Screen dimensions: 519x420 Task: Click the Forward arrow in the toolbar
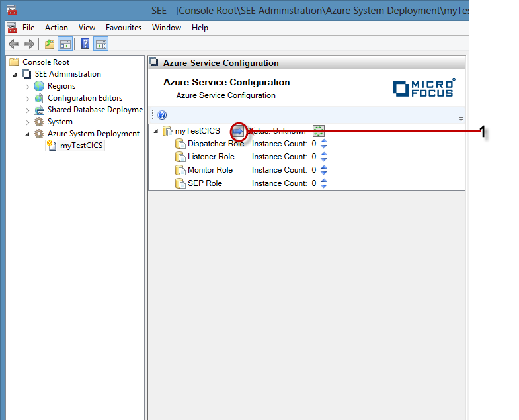[28, 44]
